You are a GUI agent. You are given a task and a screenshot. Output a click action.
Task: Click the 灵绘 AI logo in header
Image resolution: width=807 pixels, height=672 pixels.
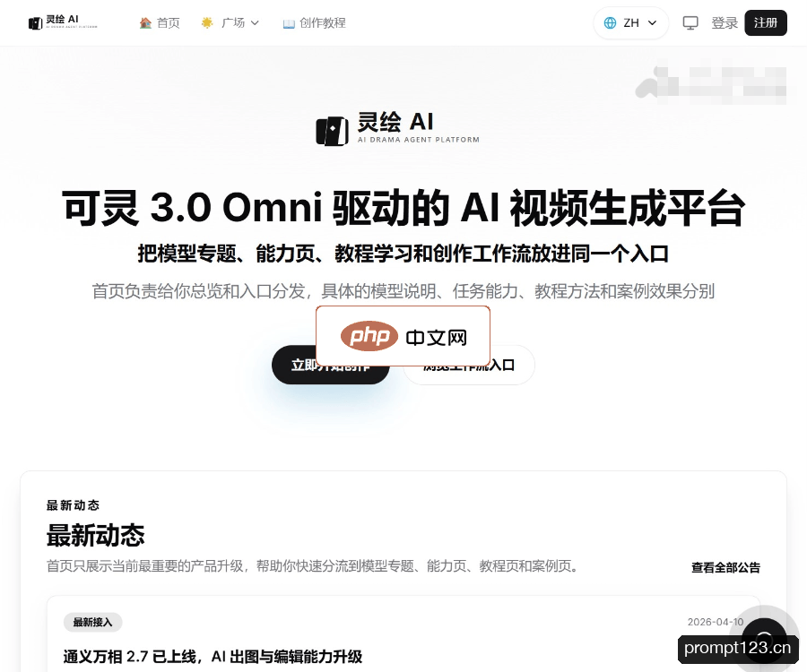coord(62,22)
